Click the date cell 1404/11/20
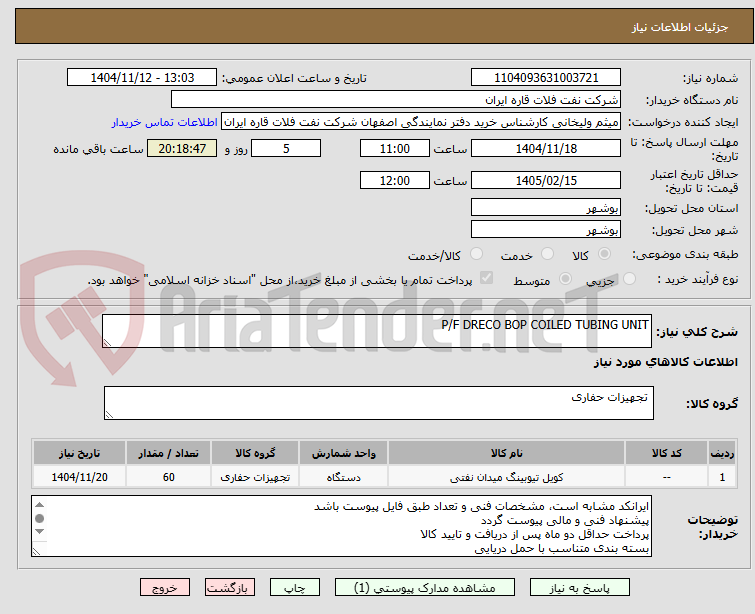755x614 pixels. click(x=79, y=477)
